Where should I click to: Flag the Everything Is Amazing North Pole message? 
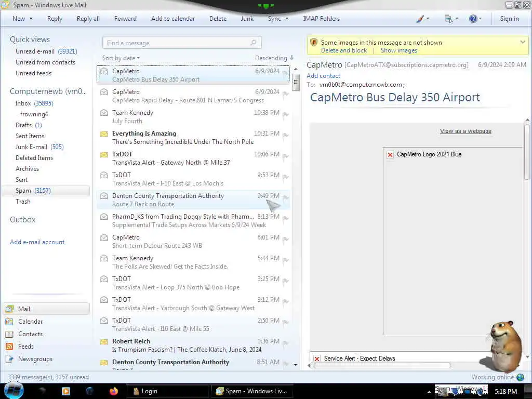coord(286,136)
